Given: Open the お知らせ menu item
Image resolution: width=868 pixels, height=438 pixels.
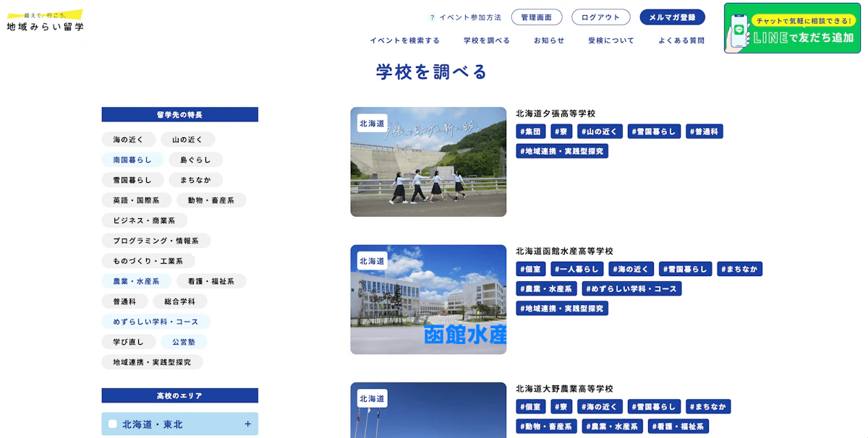Looking at the screenshot, I should click(x=549, y=40).
